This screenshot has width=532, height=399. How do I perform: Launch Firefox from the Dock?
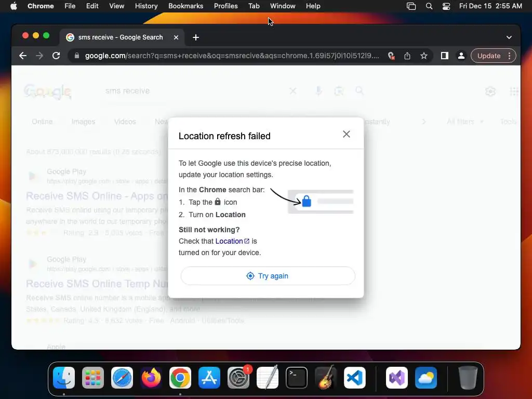[151, 378]
